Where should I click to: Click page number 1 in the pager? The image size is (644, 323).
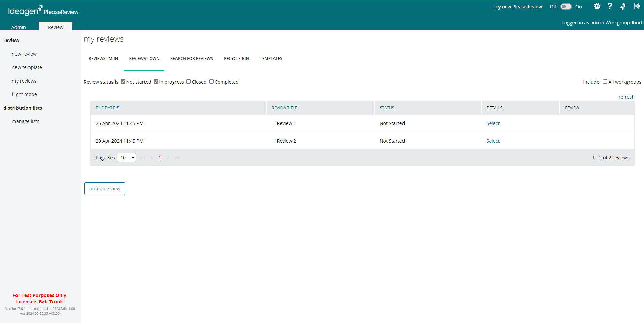pos(160,158)
